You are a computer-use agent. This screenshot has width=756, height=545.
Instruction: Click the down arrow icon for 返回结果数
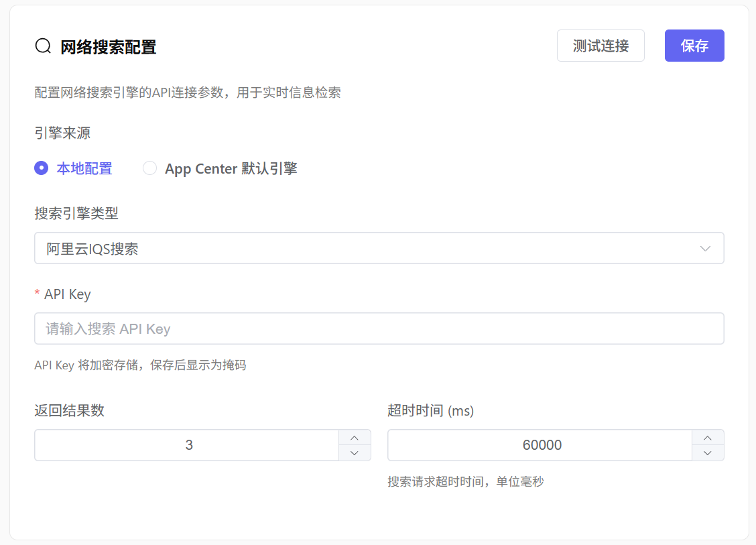(354, 452)
